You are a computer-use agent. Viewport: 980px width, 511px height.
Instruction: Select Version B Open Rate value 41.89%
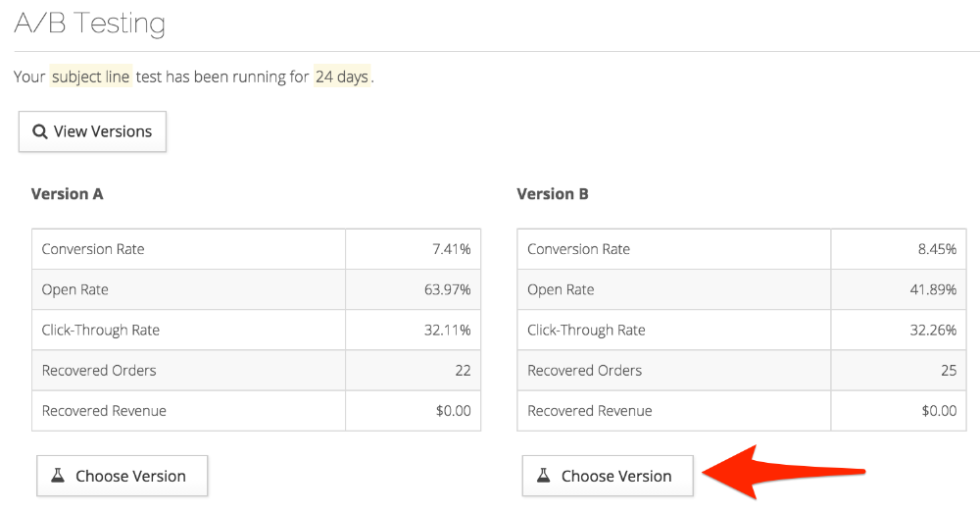point(933,289)
